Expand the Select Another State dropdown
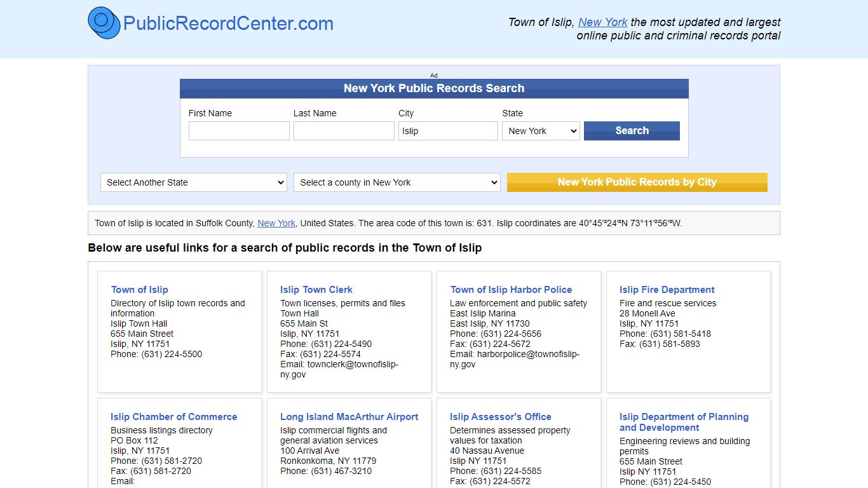Image resolution: width=868 pixels, height=488 pixels. [194, 182]
